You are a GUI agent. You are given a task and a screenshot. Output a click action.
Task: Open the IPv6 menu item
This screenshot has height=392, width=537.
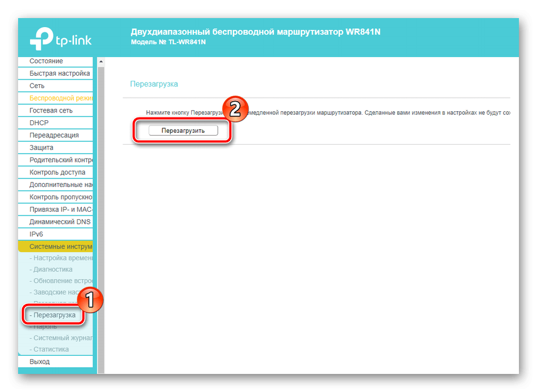tap(37, 233)
